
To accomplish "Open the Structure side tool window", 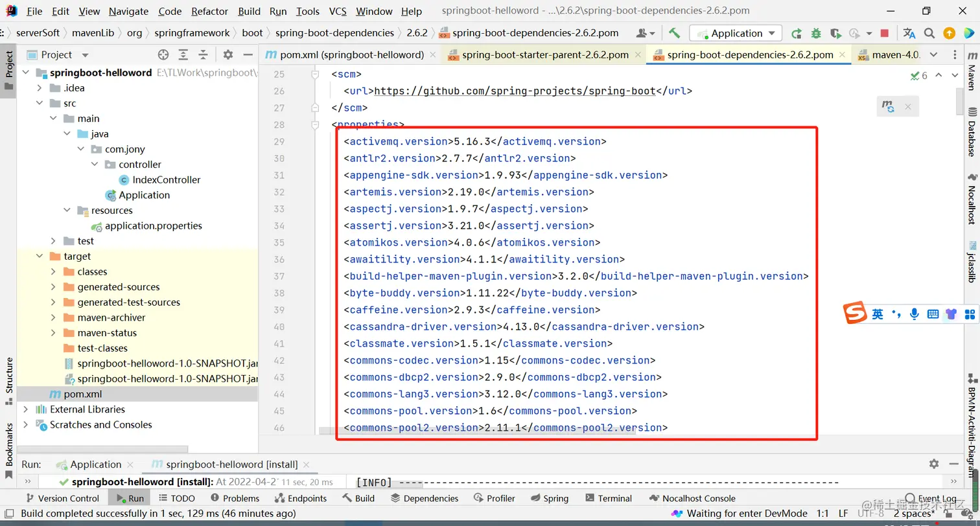I will [8, 381].
